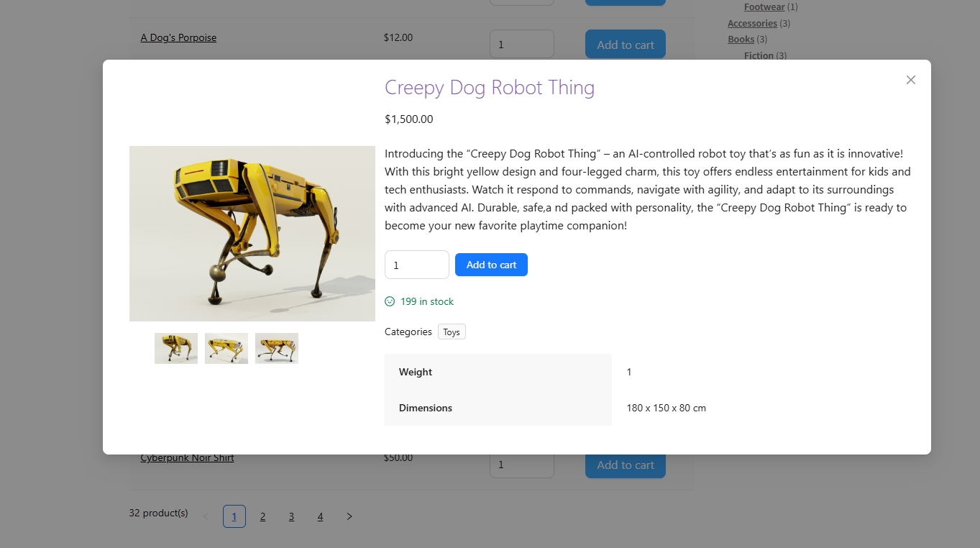Open the Footwear category filter

(x=764, y=7)
